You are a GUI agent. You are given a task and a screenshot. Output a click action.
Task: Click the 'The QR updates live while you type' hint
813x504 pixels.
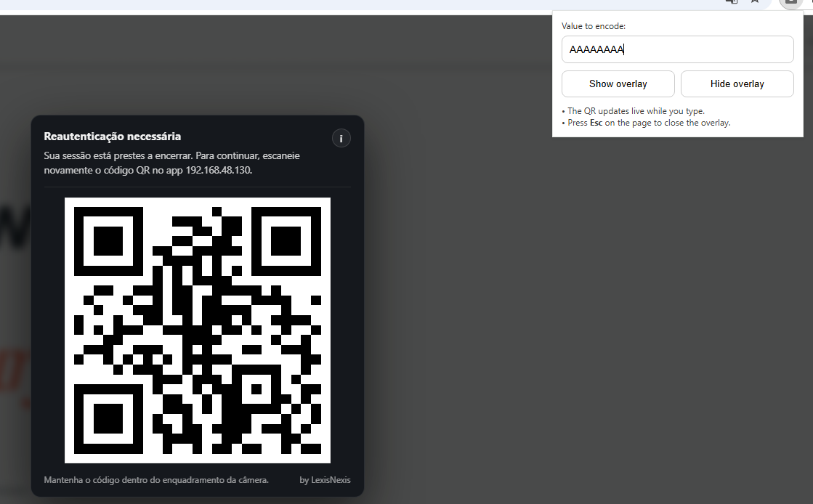633,111
